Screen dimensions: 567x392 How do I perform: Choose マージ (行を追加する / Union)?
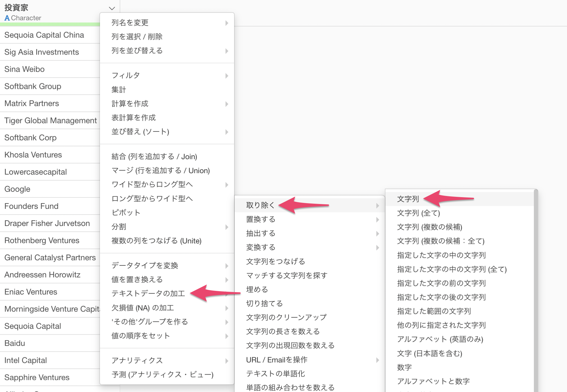[x=161, y=171]
